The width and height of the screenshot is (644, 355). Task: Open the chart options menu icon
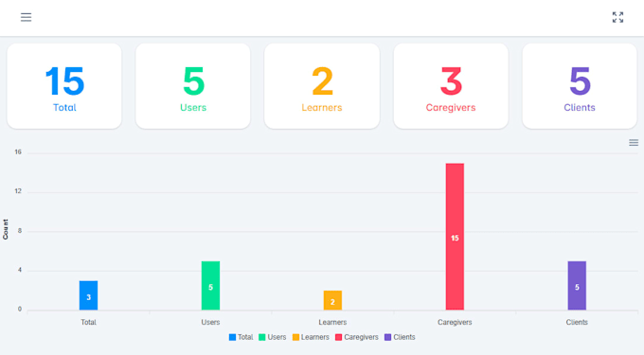tap(634, 142)
